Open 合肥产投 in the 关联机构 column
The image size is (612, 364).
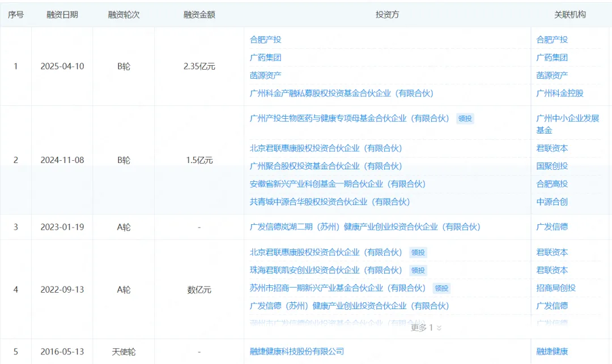coord(552,40)
